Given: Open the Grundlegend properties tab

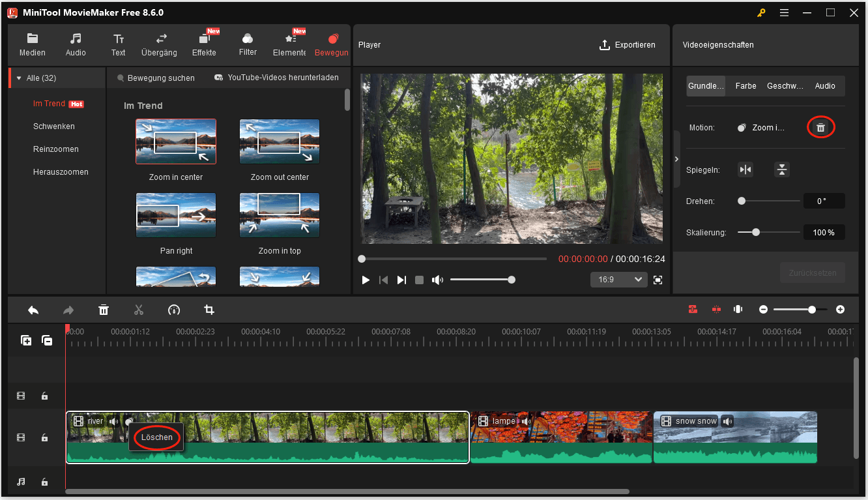Looking at the screenshot, I should tap(706, 86).
